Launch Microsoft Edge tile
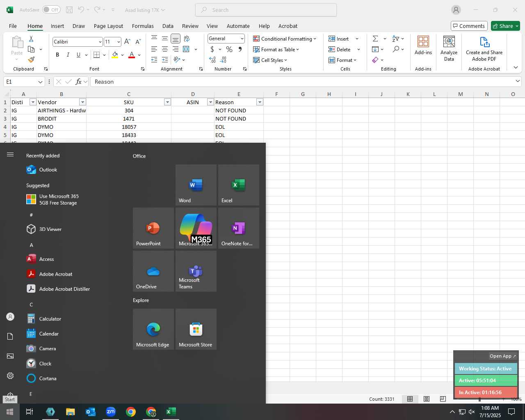525x420 pixels. (x=153, y=329)
